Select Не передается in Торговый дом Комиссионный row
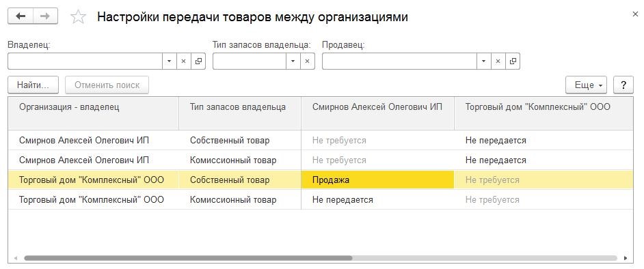The image size is (644, 269). 377,199
